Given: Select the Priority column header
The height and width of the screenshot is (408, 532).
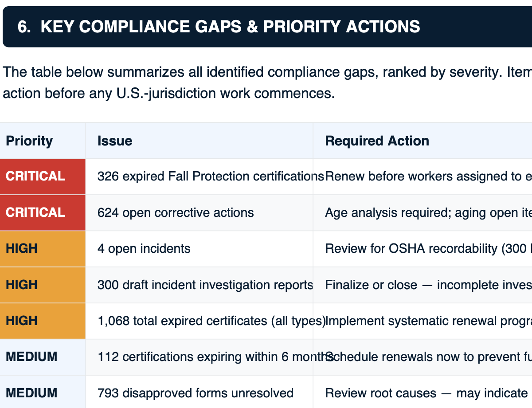Looking at the screenshot, I should click(x=43, y=141).
